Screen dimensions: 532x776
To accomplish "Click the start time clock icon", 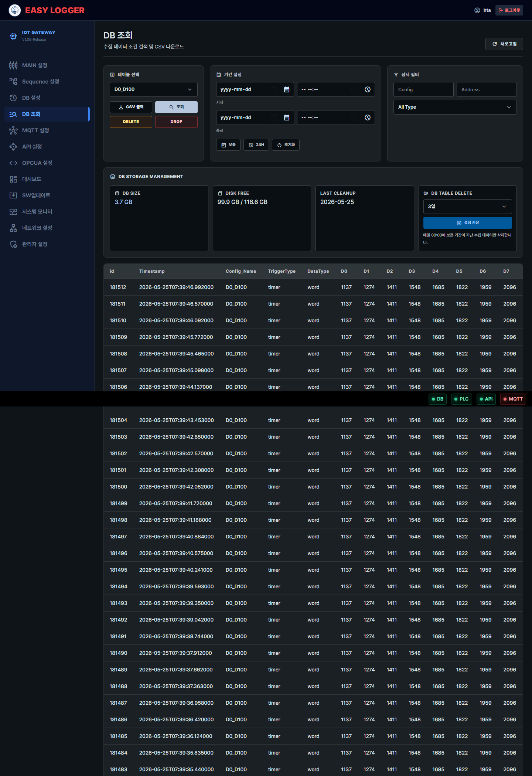I will pyautogui.click(x=368, y=89).
